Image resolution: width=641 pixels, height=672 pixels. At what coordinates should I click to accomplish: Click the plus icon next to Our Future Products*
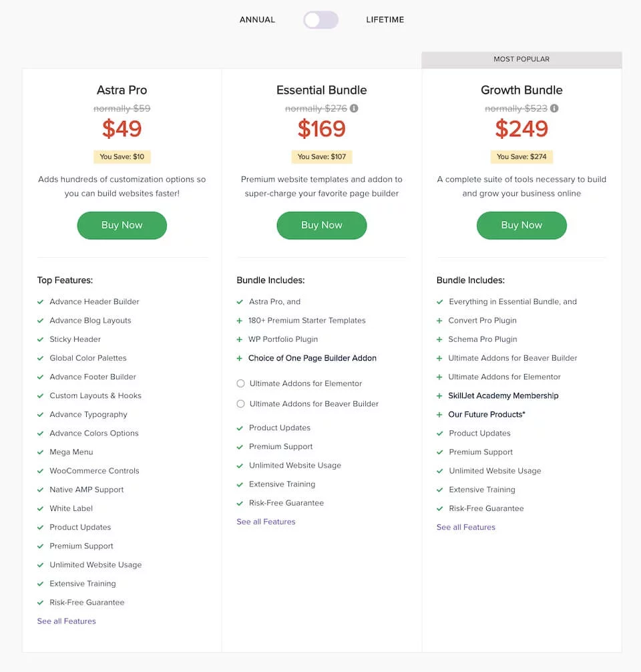(440, 414)
